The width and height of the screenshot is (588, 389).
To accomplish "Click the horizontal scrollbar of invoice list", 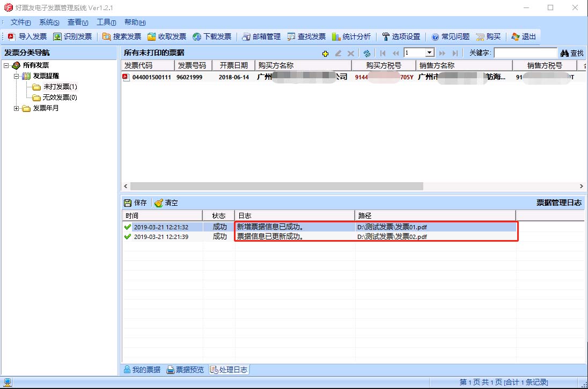I will (277, 186).
